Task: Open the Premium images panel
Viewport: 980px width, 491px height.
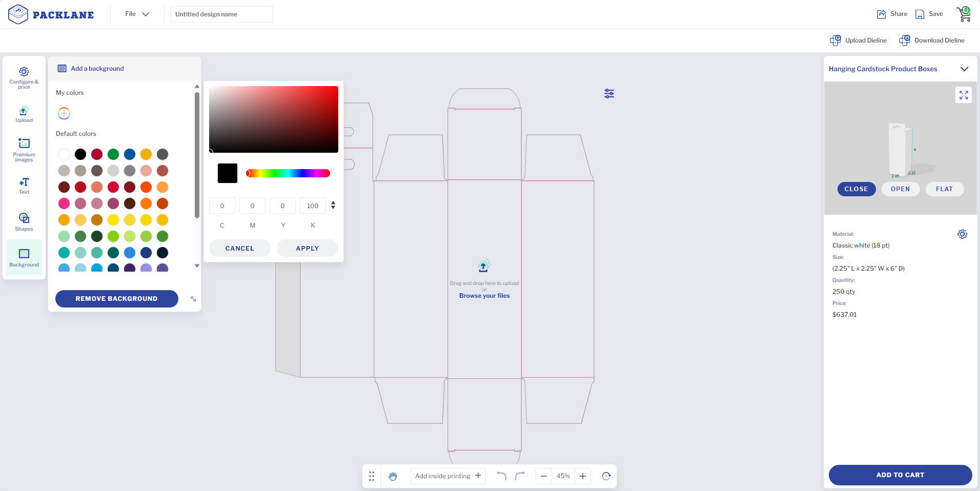Action: click(x=24, y=149)
